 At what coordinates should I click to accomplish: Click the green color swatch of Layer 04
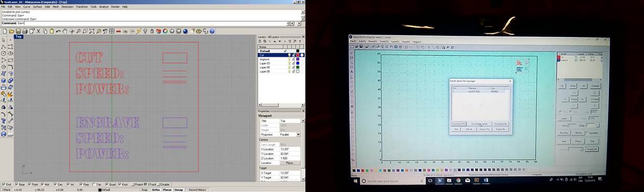coord(298,67)
